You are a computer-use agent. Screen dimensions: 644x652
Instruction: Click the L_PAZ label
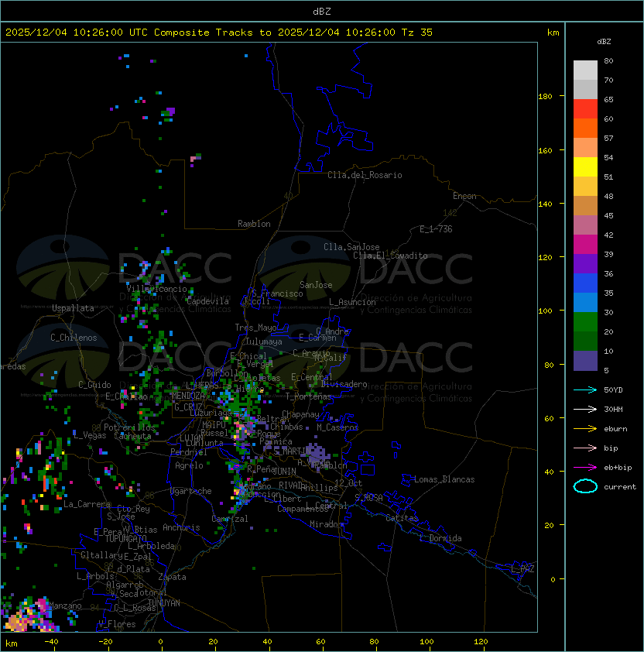[x=522, y=569]
